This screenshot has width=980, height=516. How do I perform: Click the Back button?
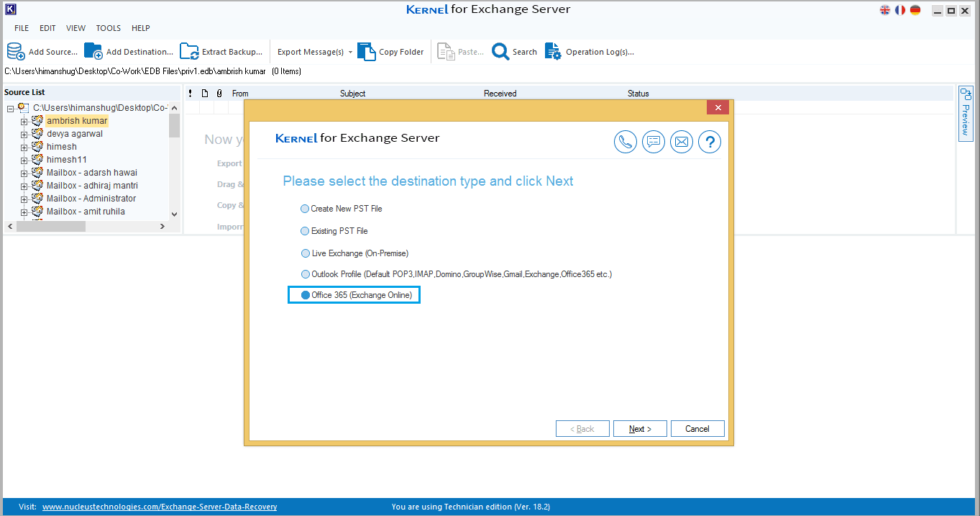(x=582, y=429)
